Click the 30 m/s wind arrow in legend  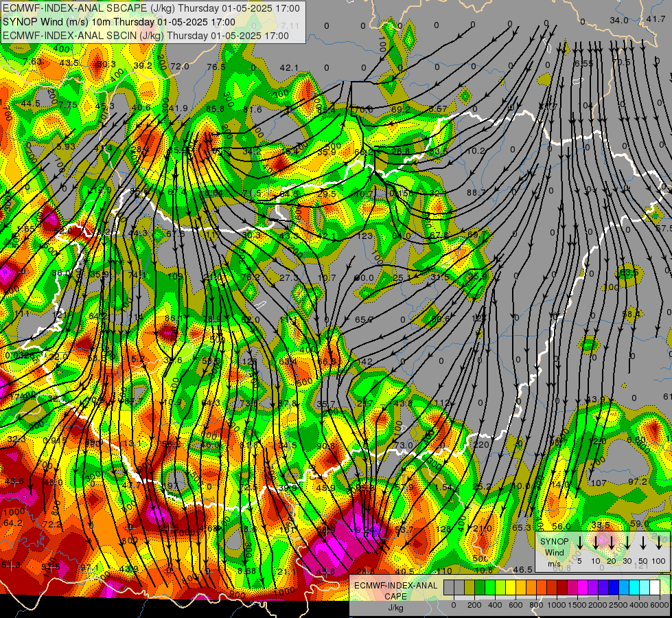coord(627,543)
